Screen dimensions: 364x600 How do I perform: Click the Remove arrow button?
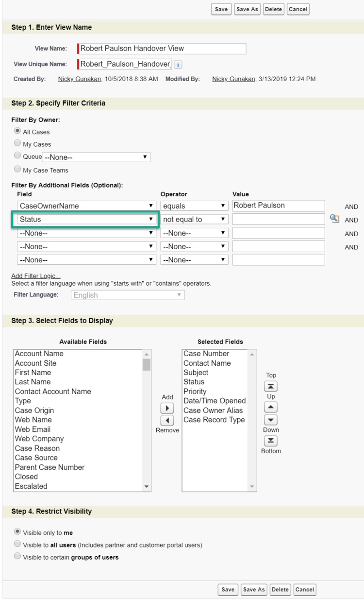click(167, 420)
